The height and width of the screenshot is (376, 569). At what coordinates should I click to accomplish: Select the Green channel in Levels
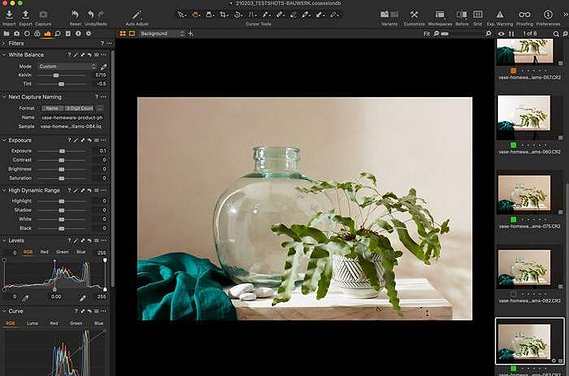point(62,252)
